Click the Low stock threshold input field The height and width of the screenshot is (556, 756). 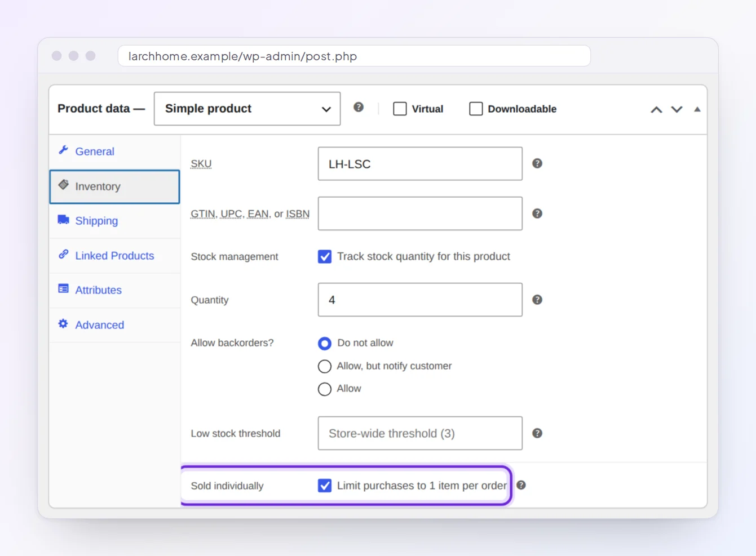pyautogui.click(x=420, y=433)
